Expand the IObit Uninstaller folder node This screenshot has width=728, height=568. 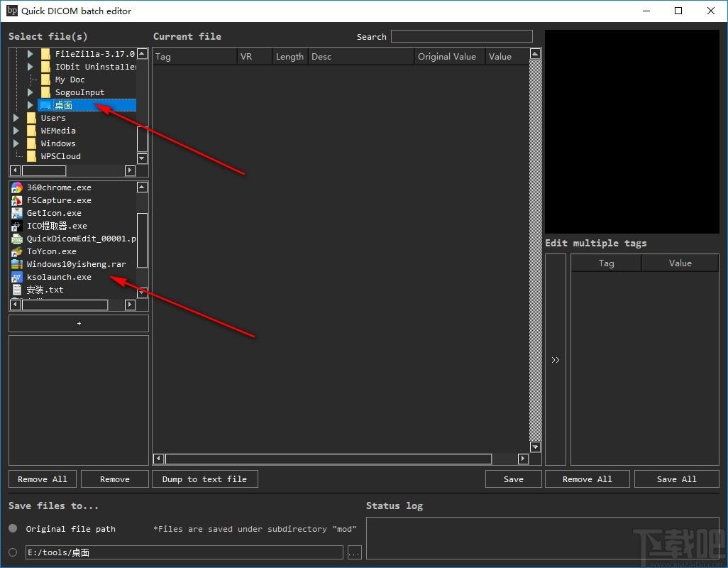click(31, 67)
